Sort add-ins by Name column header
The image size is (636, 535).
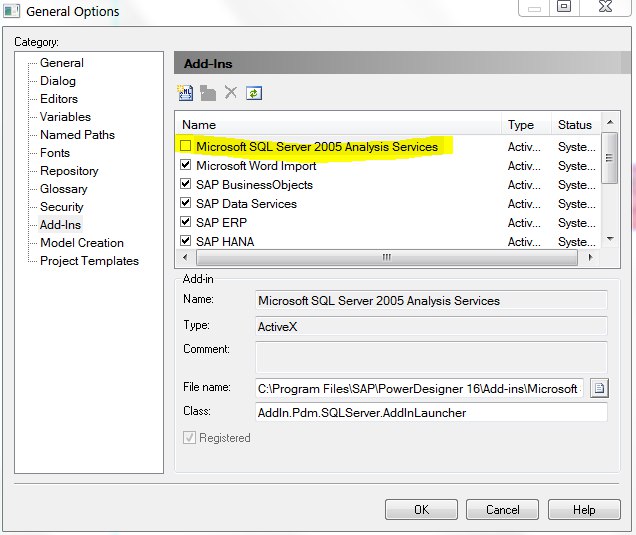339,125
